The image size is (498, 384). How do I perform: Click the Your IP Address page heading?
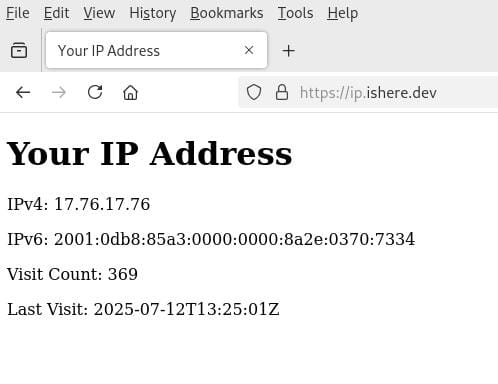click(x=149, y=154)
